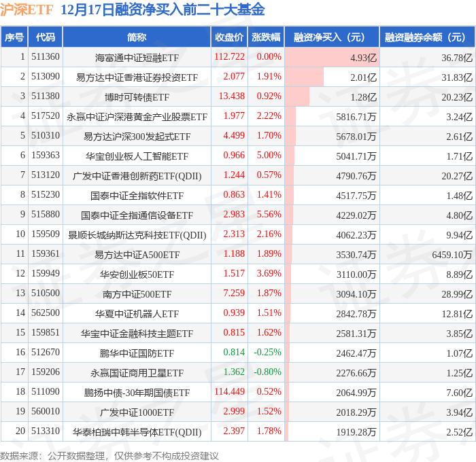
Task: Click closing price 13.438
Action: coord(232,96)
